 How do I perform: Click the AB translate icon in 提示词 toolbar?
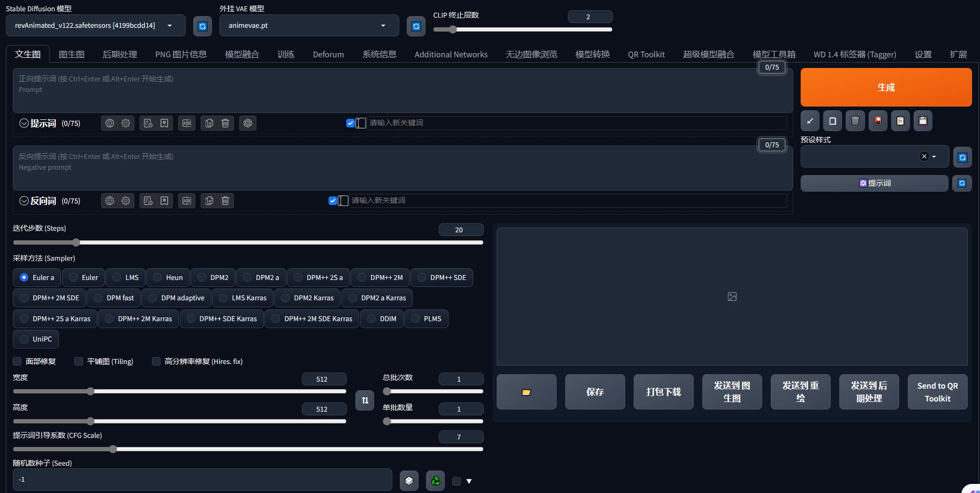pyautogui.click(x=187, y=123)
